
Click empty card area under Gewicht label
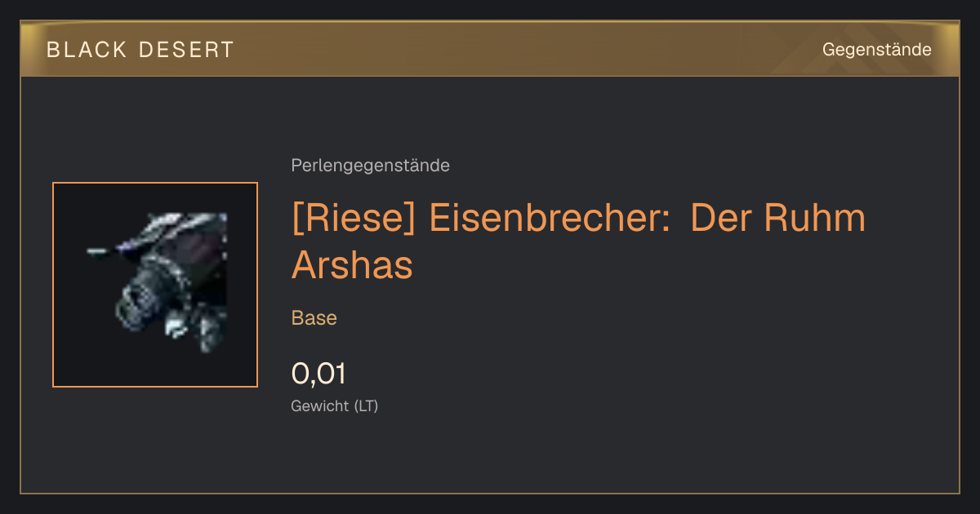[490, 453]
